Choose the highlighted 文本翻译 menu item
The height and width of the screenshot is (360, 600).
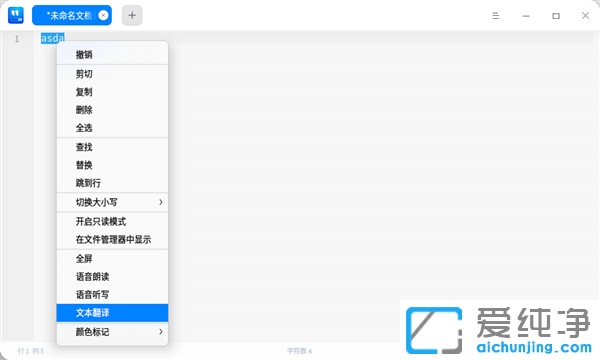pos(112,313)
